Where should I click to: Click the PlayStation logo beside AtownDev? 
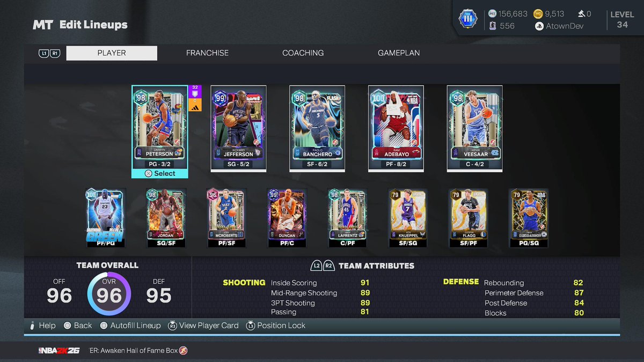pyautogui.click(x=539, y=26)
